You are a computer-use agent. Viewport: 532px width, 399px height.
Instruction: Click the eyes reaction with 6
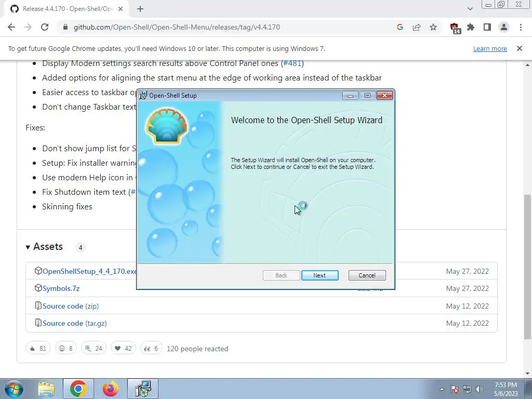[x=151, y=349]
